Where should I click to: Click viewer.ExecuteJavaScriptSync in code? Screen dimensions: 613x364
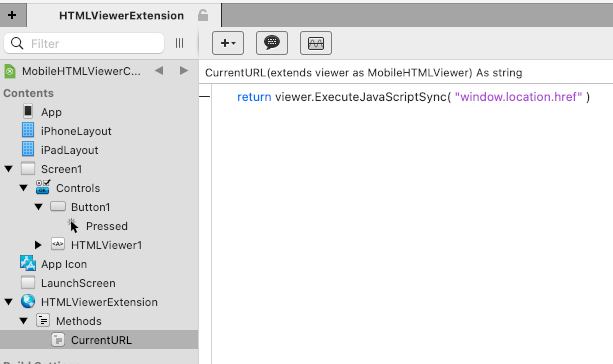(361, 97)
